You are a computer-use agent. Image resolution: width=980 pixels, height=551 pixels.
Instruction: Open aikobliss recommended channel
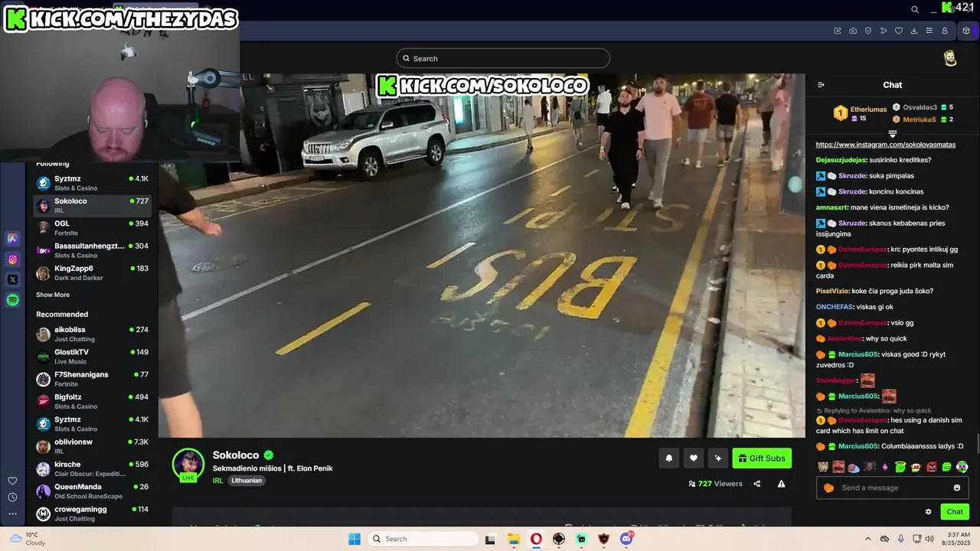click(x=93, y=334)
